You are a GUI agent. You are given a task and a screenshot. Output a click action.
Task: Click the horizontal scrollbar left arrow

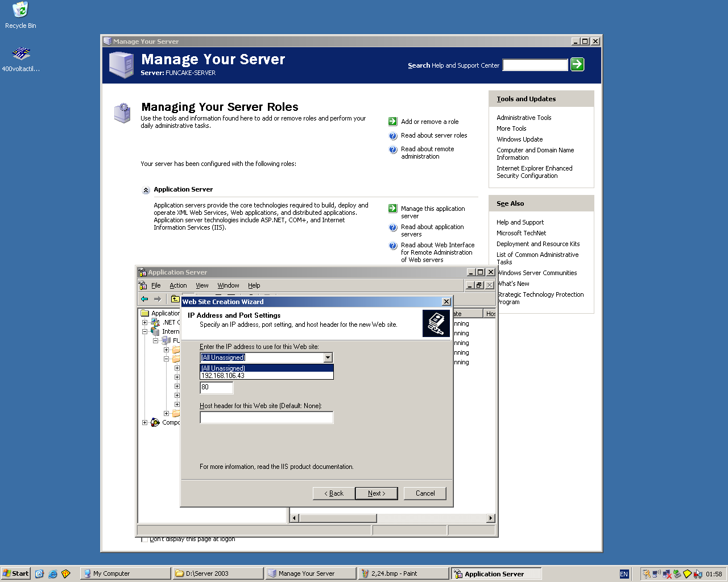point(295,518)
